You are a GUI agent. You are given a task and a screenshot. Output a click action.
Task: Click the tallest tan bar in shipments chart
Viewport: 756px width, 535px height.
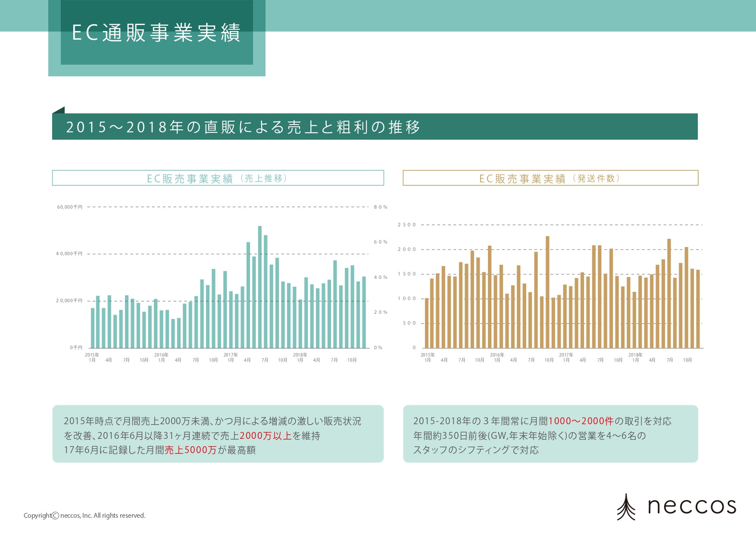click(547, 292)
